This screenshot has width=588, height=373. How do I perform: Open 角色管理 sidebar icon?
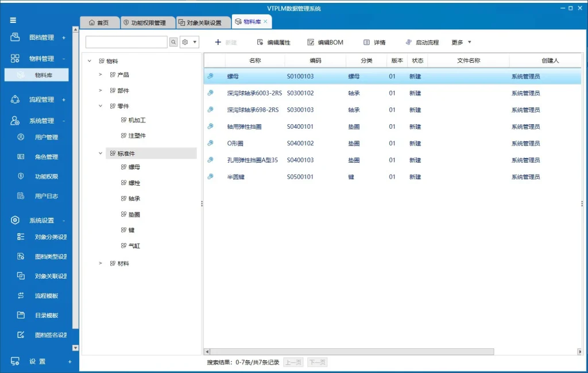[x=21, y=156]
